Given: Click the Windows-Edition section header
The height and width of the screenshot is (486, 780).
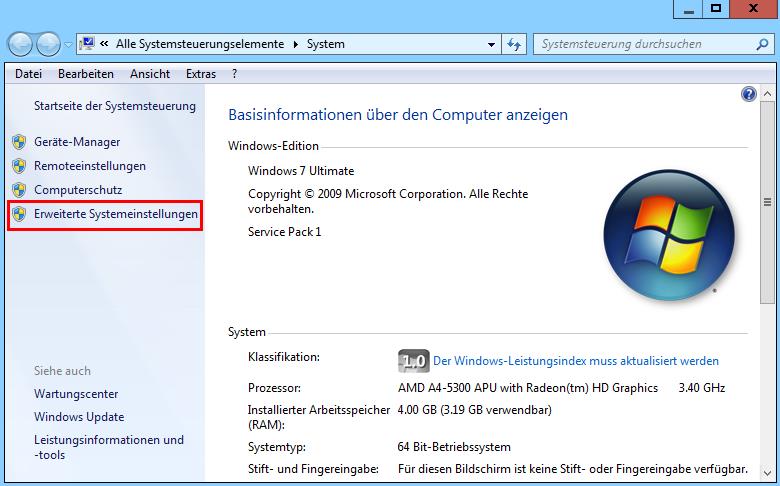Looking at the screenshot, I should (273, 146).
